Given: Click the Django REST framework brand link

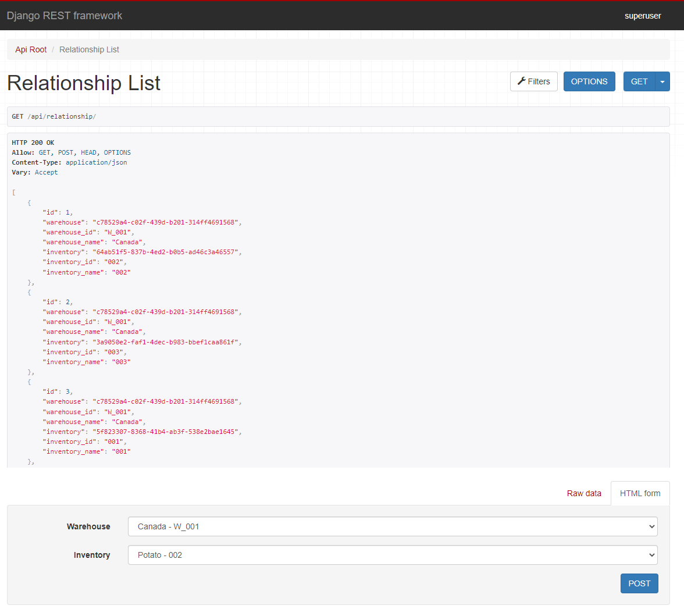Looking at the screenshot, I should pyautogui.click(x=64, y=16).
